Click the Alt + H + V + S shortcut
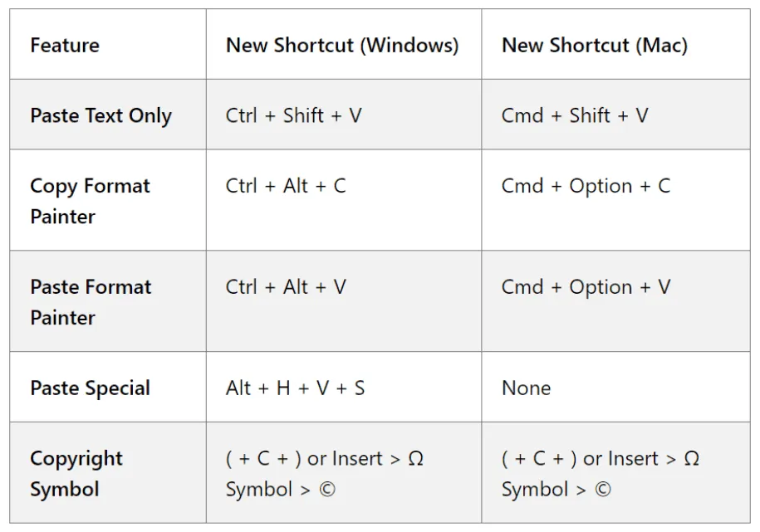Screen dimensions: 760x532 [x=295, y=388]
